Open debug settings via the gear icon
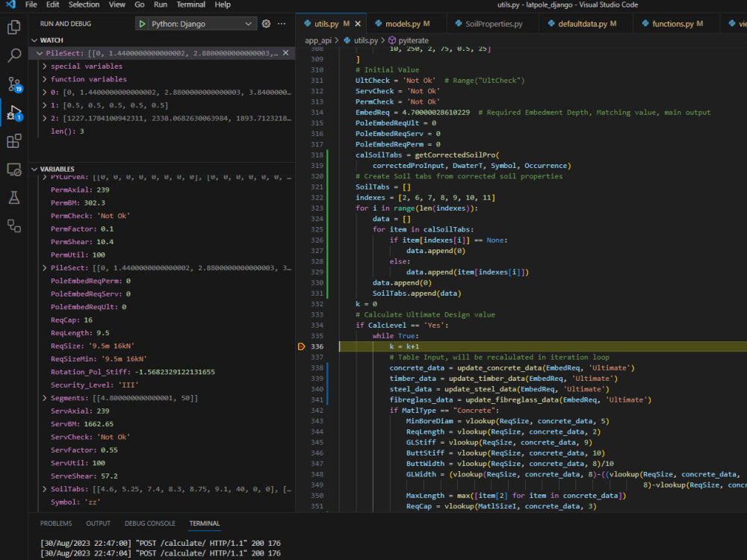The height and width of the screenshot is (560, 747). pos(266,24)
